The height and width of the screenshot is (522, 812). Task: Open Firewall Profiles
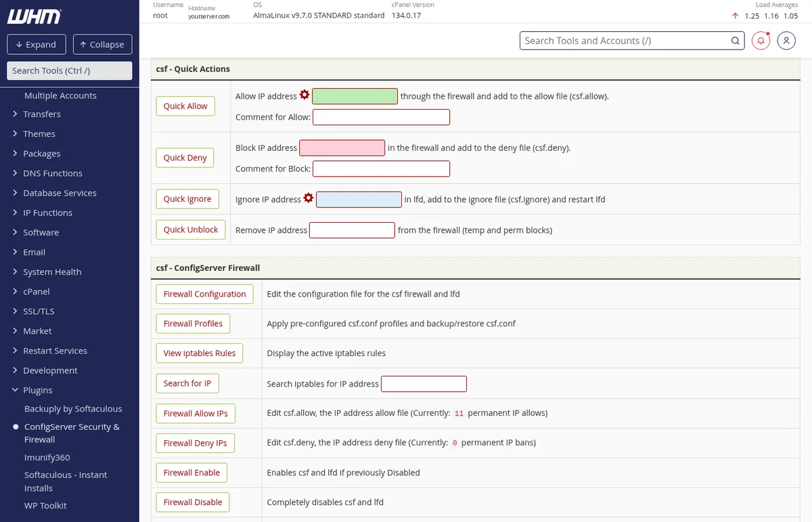tap(193, 324)
